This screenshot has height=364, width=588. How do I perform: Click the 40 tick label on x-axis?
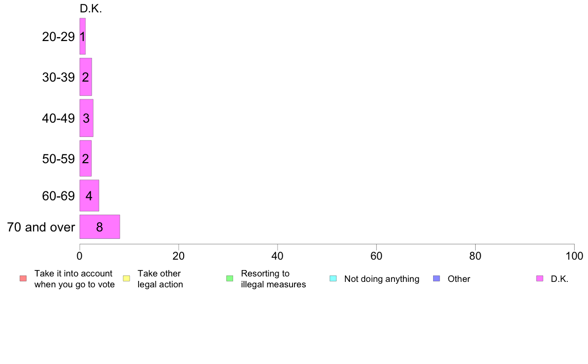[x=278, y=256]
